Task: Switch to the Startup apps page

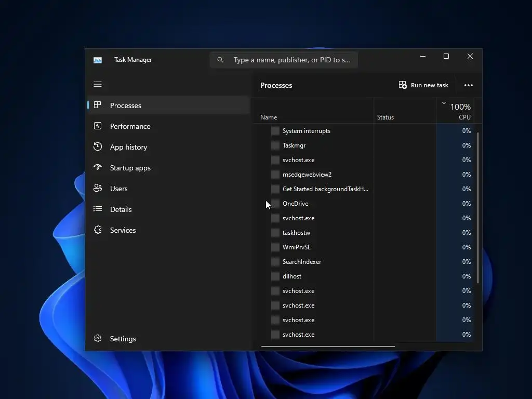Action: [169, 168]
